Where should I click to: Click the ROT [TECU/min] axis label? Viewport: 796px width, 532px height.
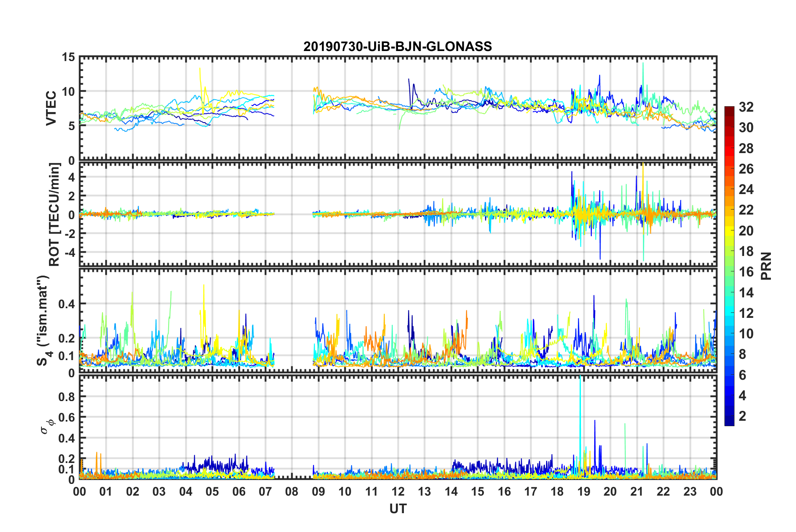coord(54,215)
